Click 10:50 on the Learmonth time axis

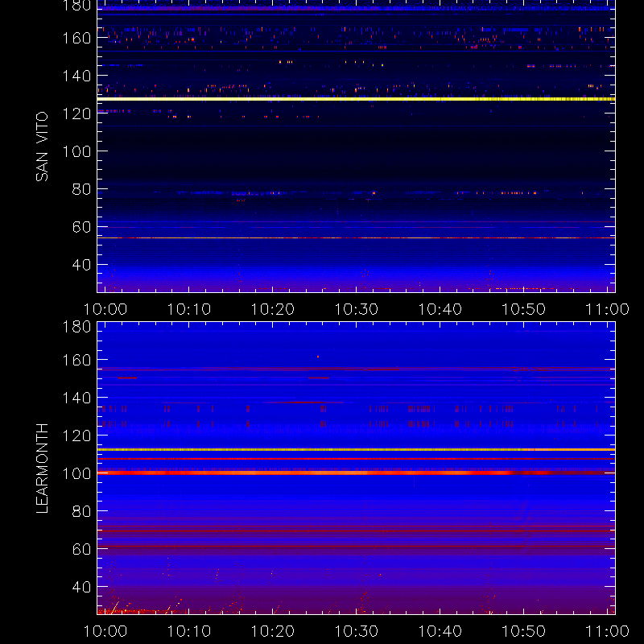pos(524,631)
